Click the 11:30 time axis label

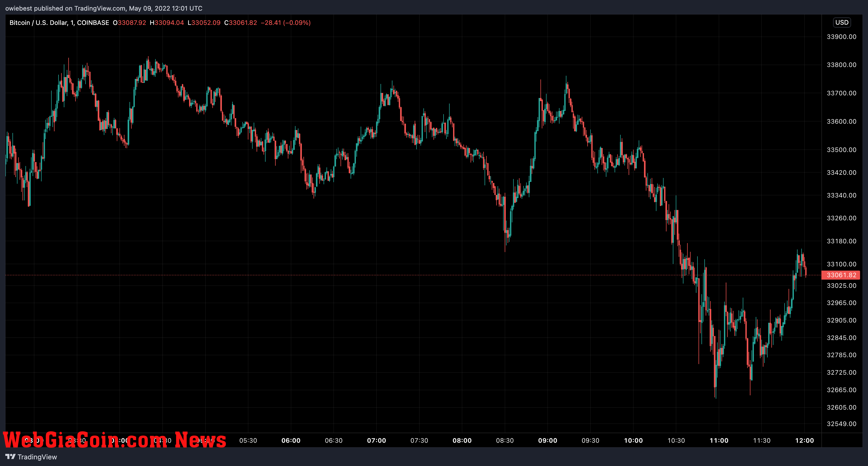(x=762, y=440)
